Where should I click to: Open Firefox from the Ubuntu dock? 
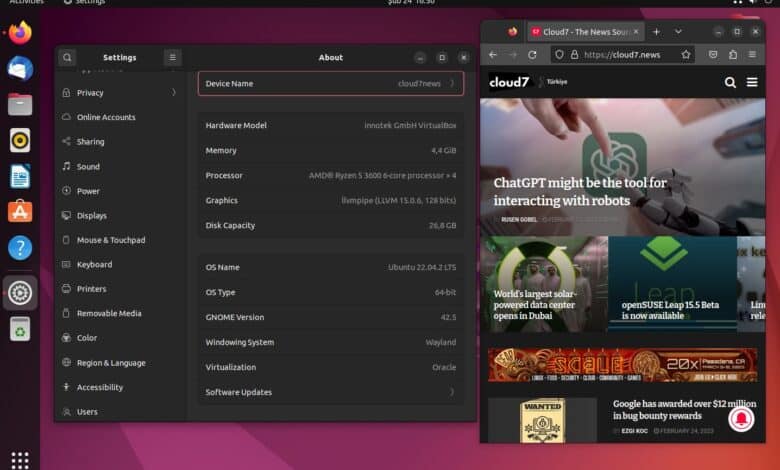(x=20, y=32)
